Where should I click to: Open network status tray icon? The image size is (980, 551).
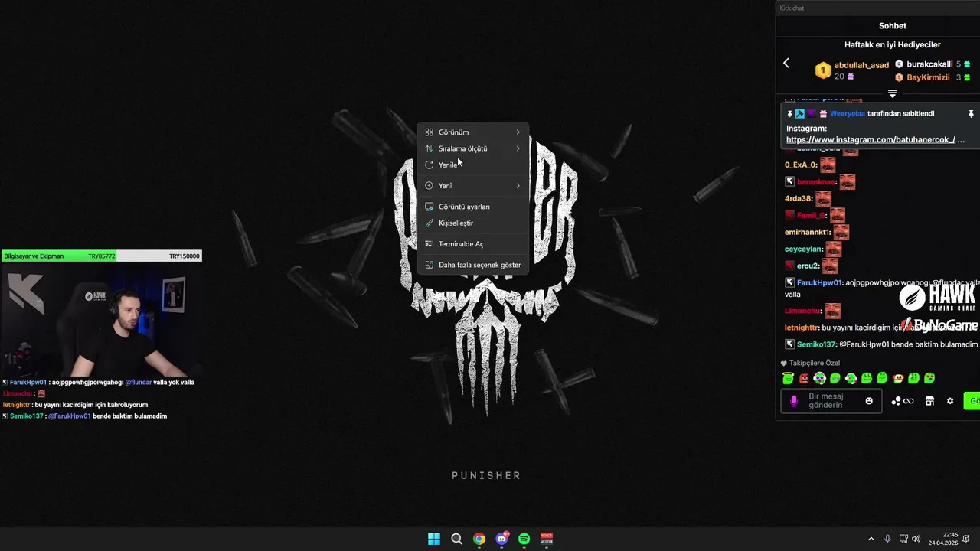pyautogui.click(x=903, y=539)
